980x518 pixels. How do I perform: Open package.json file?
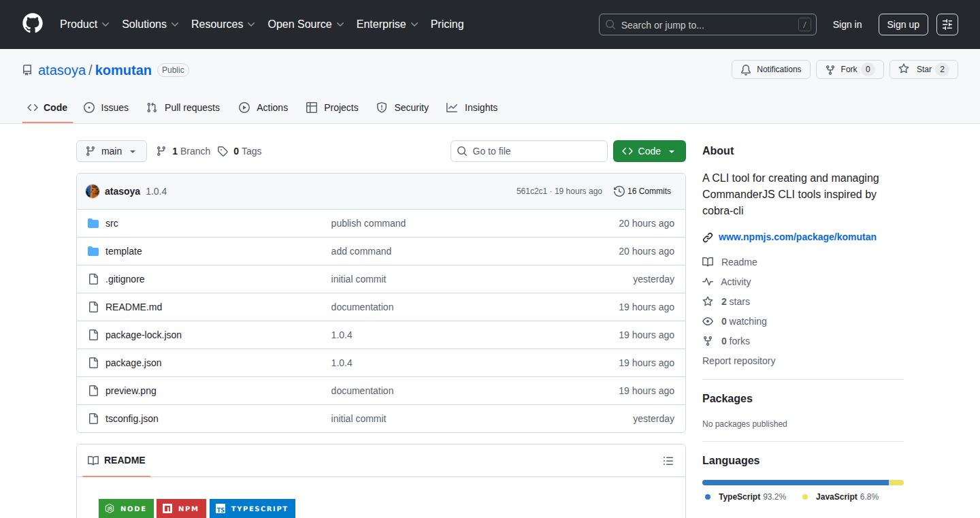[x=133, y=363]
